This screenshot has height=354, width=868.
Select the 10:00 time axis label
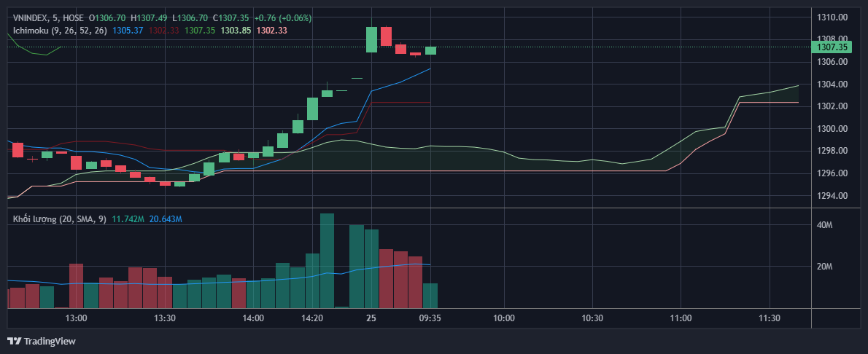click(504, 318)
